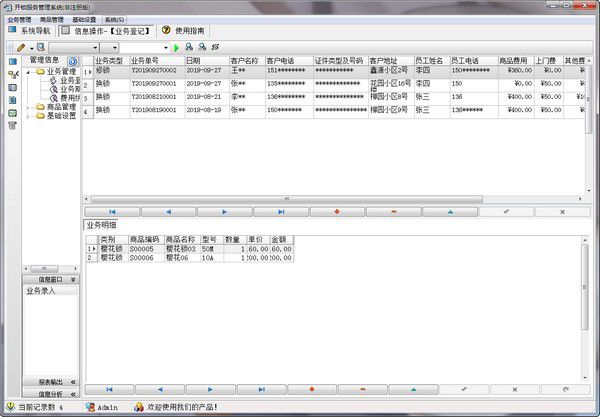Click the trash bin icon in left sidebar
Viewport: 600px width, 417px height.
(x=13, y=125)
